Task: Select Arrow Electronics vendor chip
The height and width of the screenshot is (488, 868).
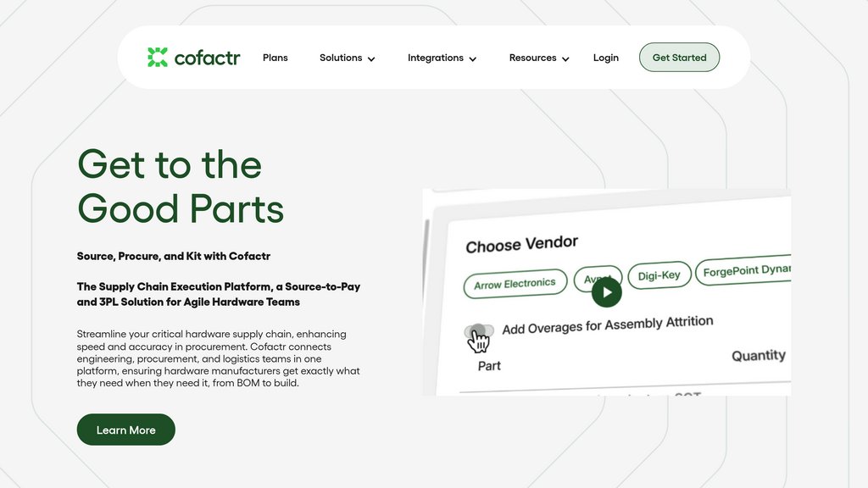Action: (515, 283)
